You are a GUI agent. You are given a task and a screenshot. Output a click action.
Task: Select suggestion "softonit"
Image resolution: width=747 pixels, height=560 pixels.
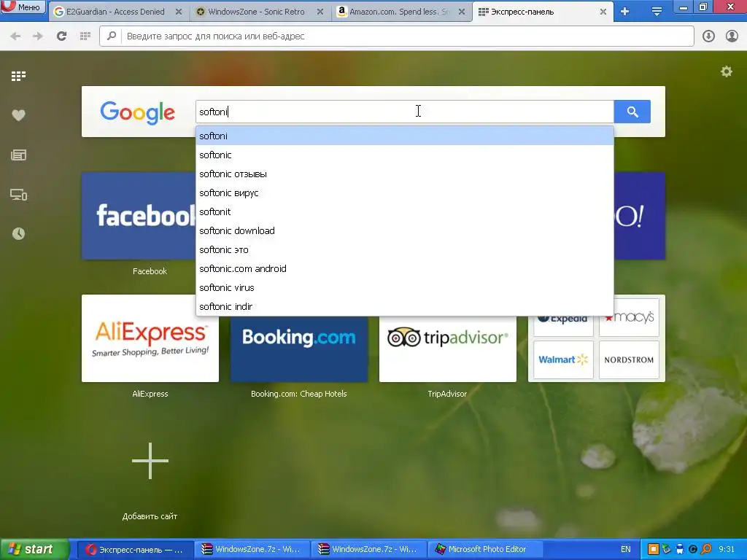404,211
